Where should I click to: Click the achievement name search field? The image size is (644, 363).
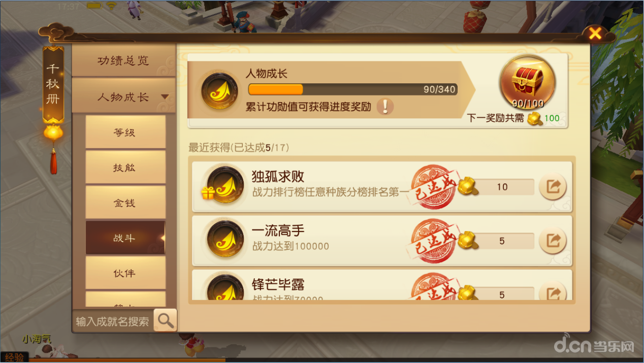[x=113, y=320]
